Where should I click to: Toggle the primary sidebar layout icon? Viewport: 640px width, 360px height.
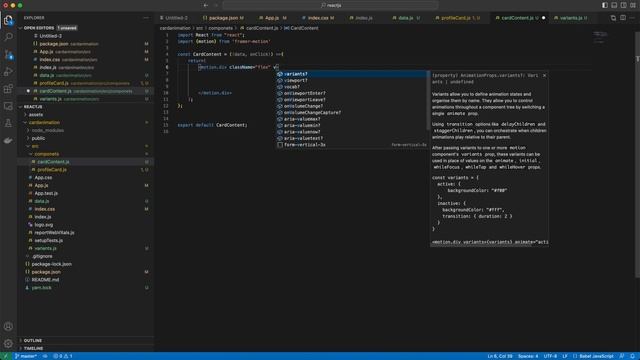click(604, 5)
